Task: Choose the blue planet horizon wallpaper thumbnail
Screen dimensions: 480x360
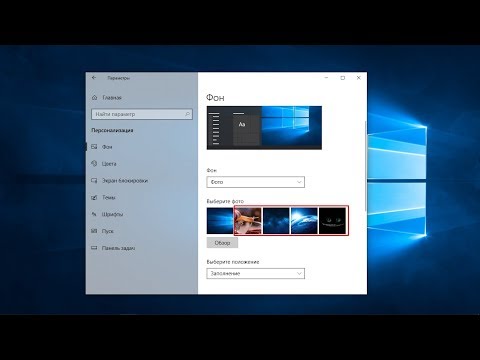Action: pos(304,221)
